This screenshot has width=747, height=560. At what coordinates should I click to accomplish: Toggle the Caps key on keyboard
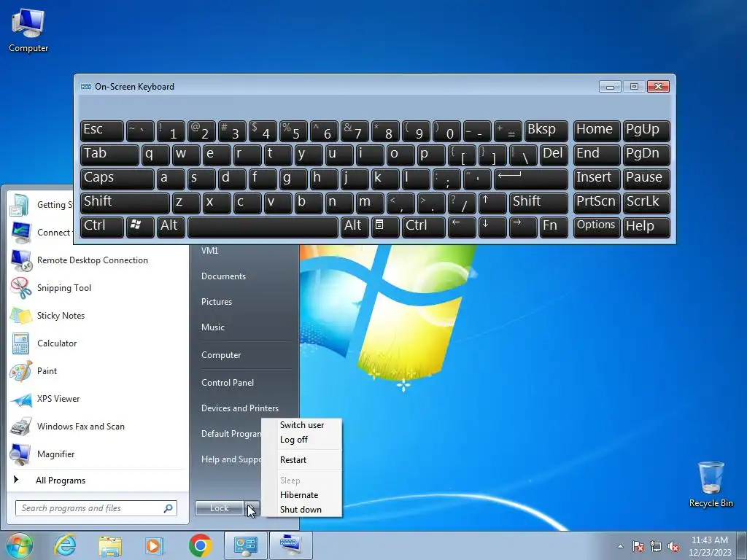pyautogui.click(x=117, y=179)
